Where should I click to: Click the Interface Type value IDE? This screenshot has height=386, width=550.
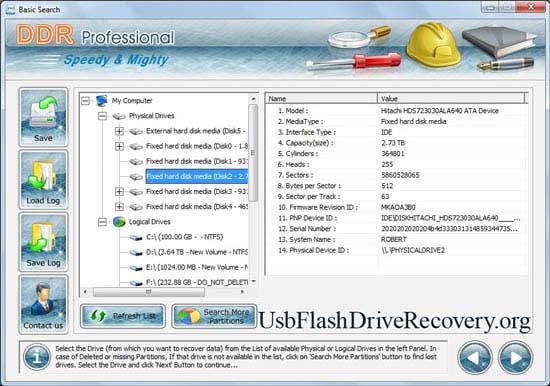click(387, 132)
